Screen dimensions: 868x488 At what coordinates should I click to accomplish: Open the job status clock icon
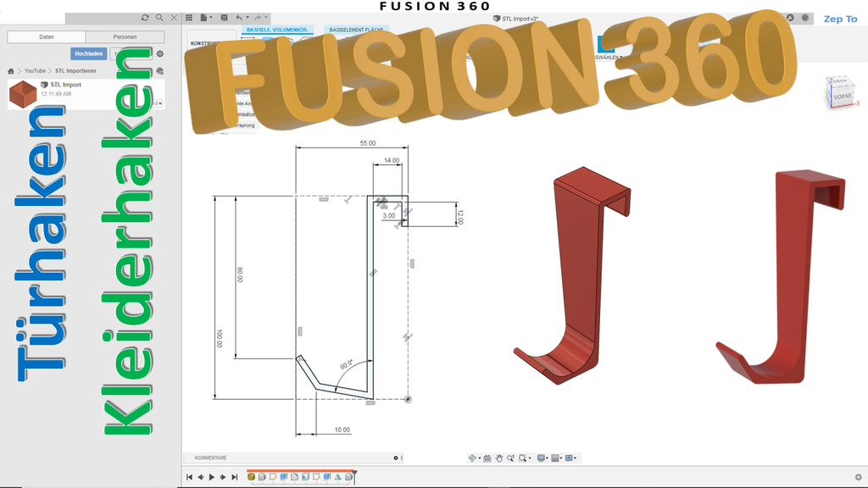(x=805, y=18)
